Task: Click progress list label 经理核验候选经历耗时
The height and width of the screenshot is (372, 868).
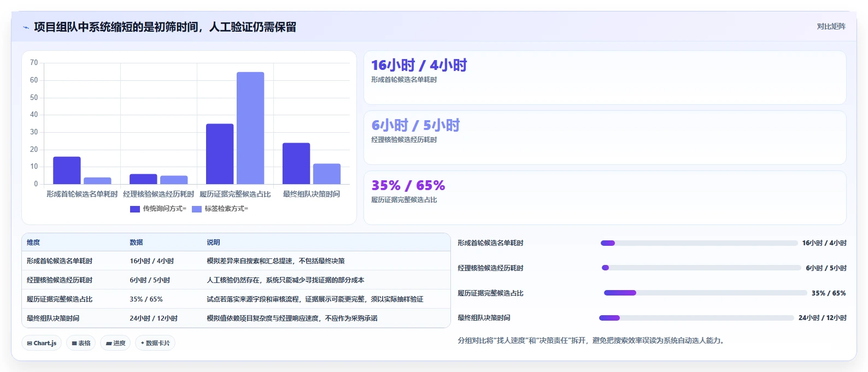Action: tap(490, 268)
